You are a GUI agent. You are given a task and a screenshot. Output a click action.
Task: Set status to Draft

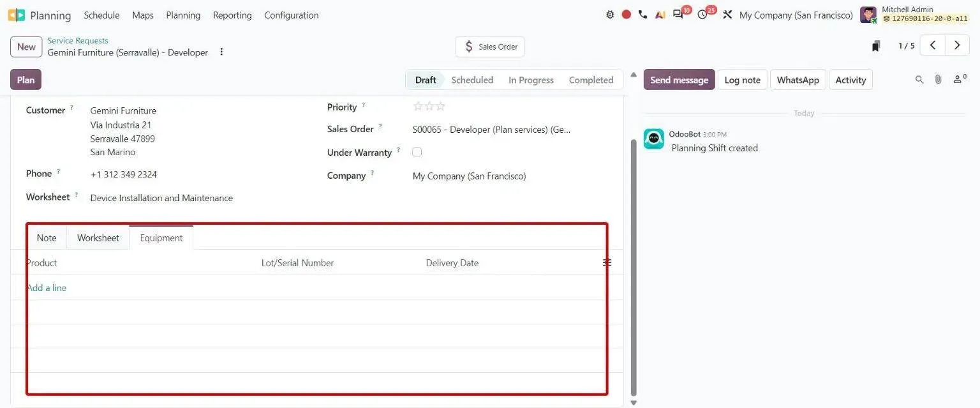426,80
